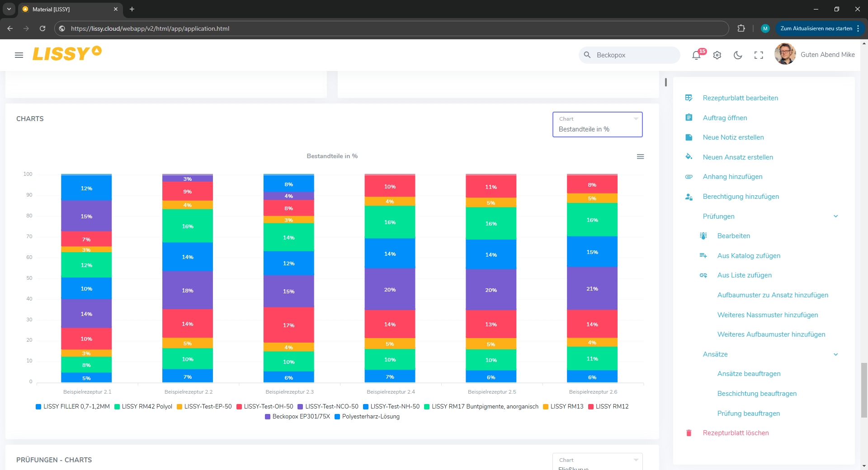Viewport: 868px width, 470px height.
Task: Collapse the Prüfungen section chevron
Action: pos(836,216)
